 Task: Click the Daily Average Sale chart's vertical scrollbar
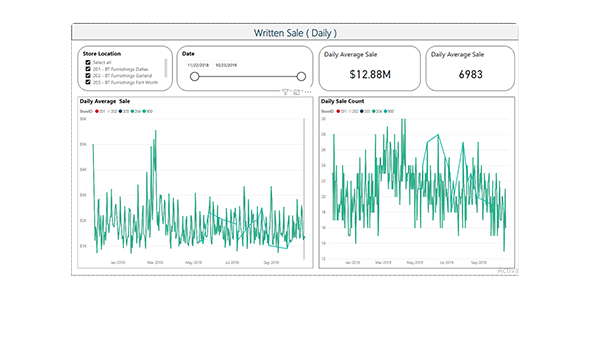coord(304,189)
